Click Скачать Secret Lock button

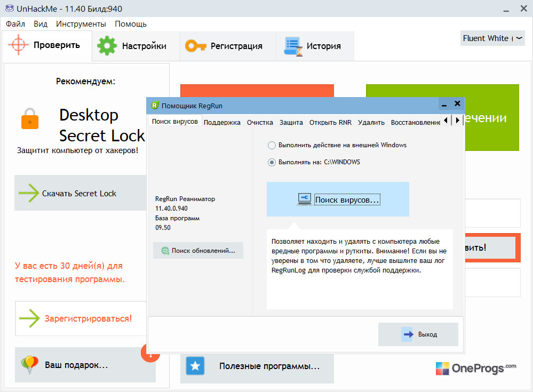(80, 193)
